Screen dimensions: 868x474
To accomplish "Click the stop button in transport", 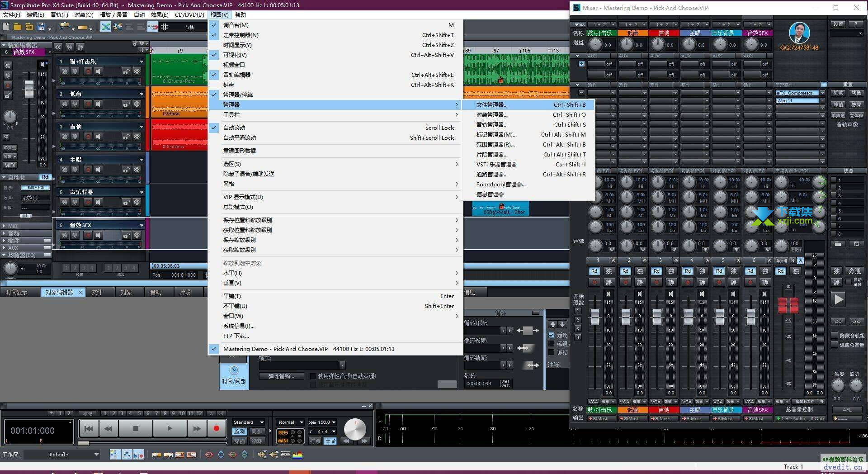I will pyautogui.click(x=136, y=428).
